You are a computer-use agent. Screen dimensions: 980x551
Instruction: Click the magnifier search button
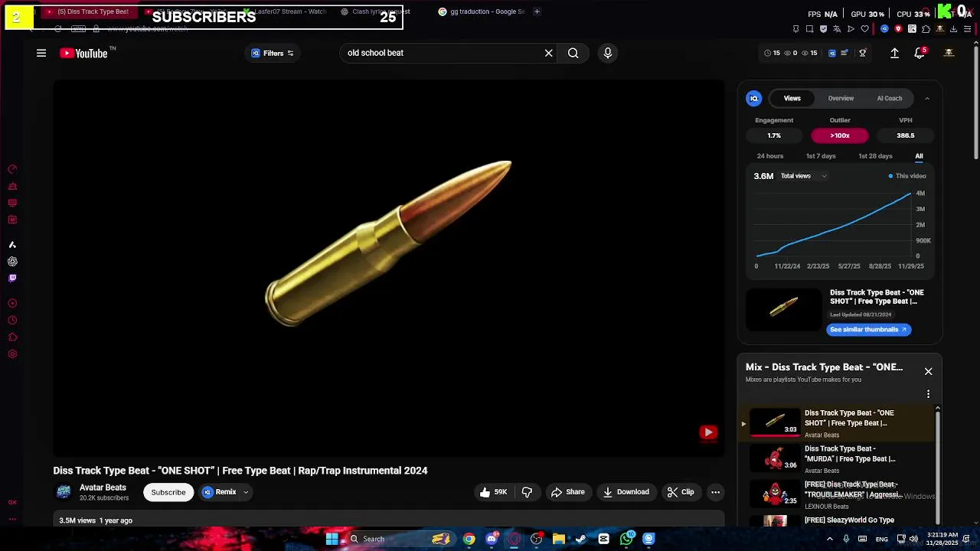573,53
